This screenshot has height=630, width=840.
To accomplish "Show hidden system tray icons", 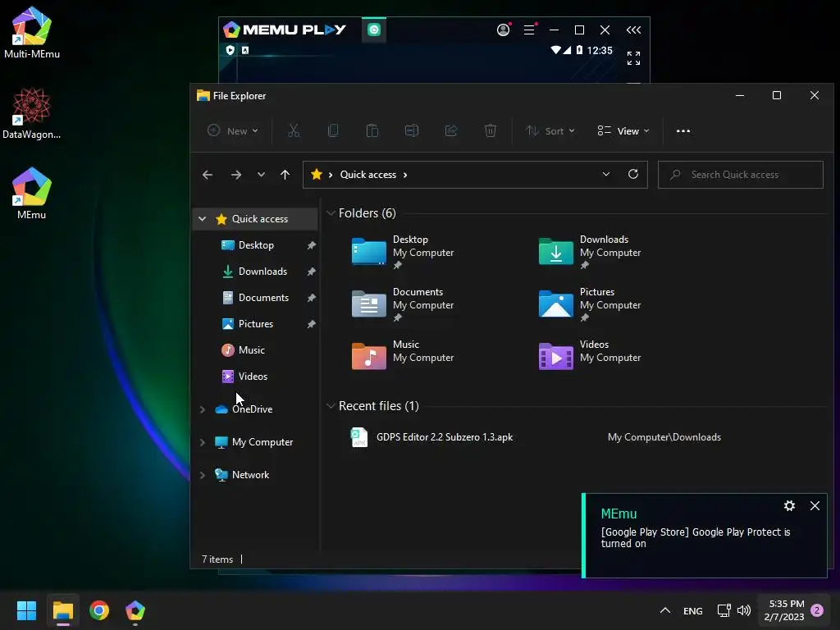I will pos(664,610).
